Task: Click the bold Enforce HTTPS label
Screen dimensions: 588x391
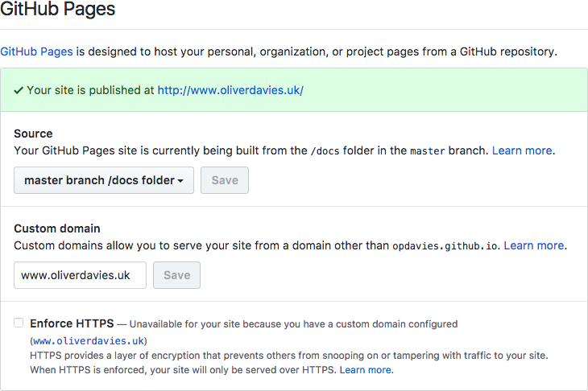Action: pos(72,323)
